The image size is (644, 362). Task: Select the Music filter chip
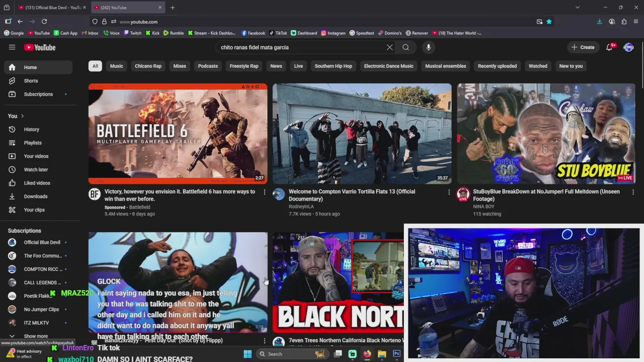pos(116,66)
